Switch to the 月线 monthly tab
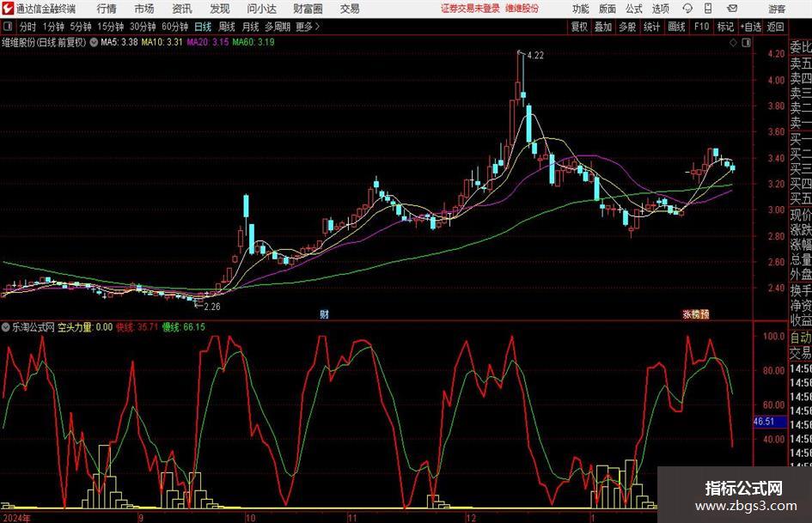 (250, 27)
